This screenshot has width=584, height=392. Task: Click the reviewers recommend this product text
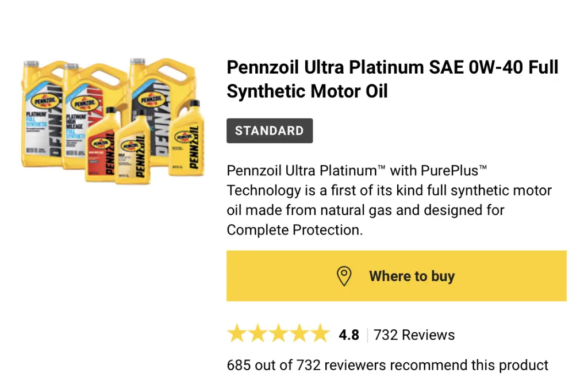387,365
